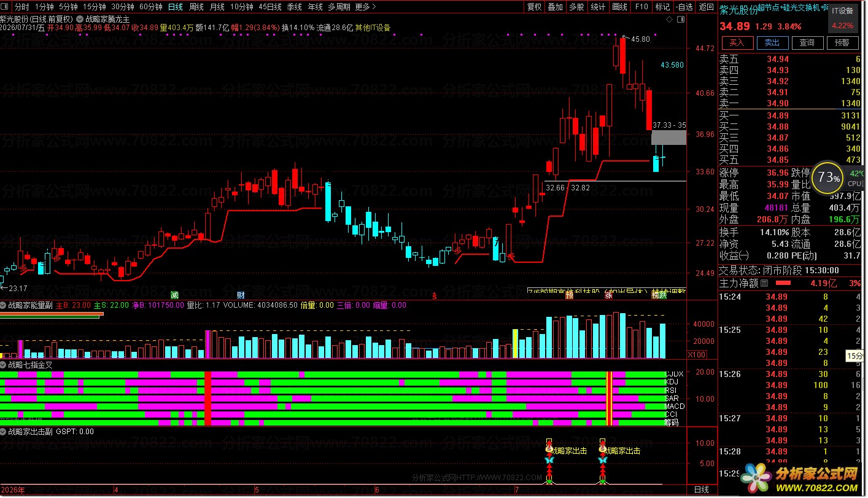Click the 涨停 limit-up price 36.96
Image resolution: width=868 pixels, height=498 pixels.
778,173
